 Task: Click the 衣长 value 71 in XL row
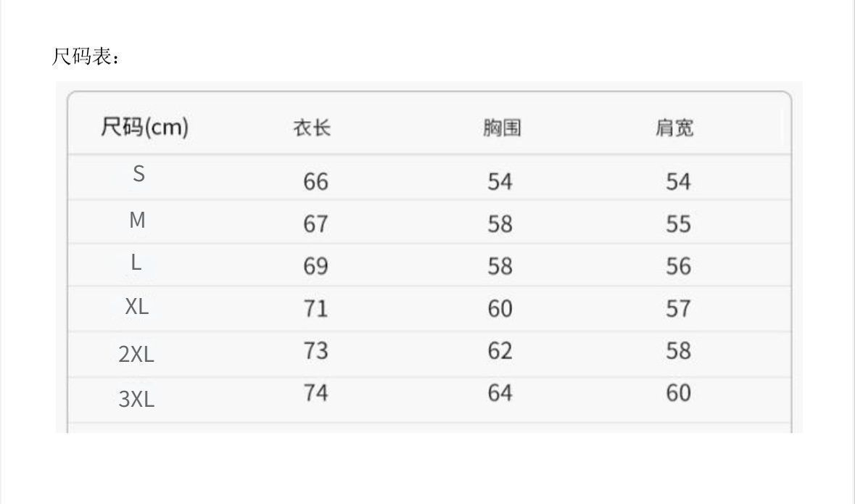(315, 309)
